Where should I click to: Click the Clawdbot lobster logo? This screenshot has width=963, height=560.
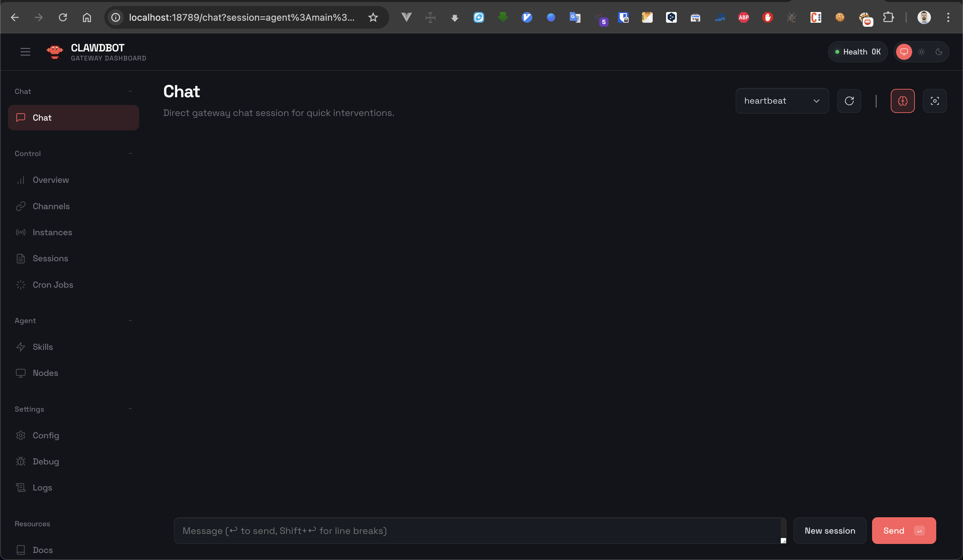pyautogui.click(x=55, y=51)
